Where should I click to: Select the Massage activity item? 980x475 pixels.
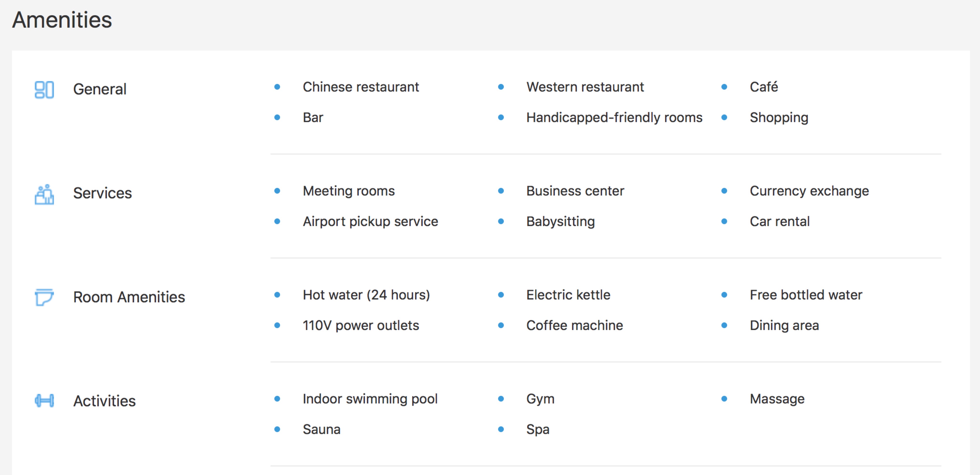(777, 398)
